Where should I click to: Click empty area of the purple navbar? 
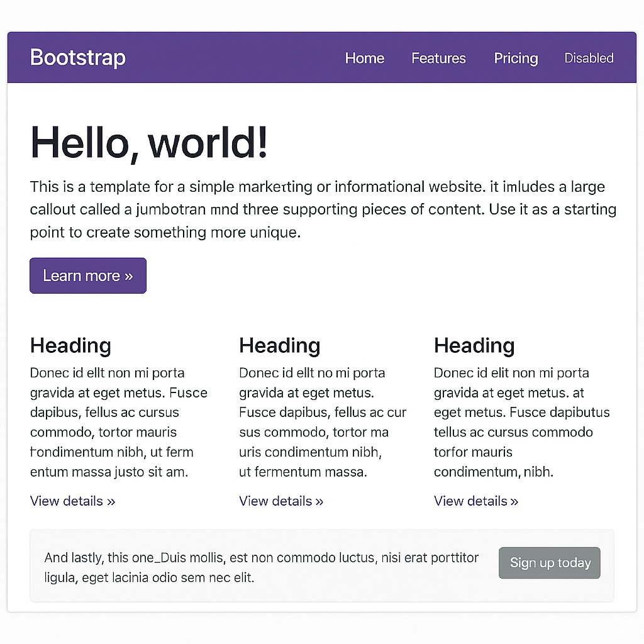(x=233, y=58)
